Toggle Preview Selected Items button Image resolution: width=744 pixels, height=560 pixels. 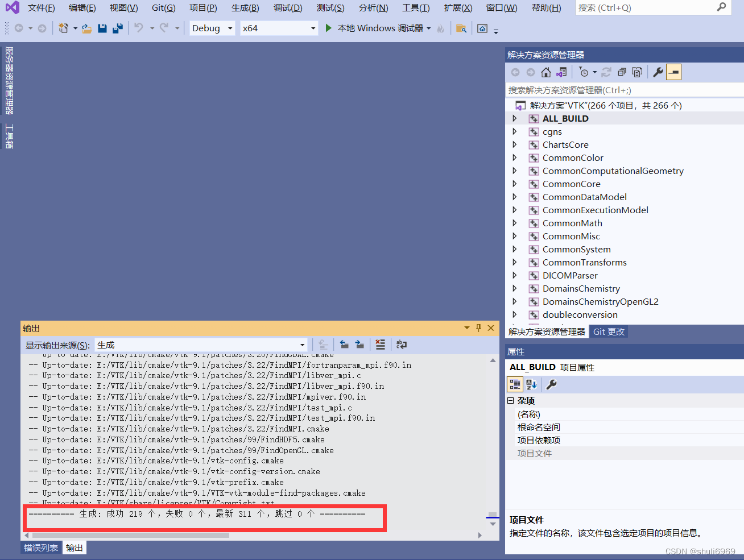[673, 72]
